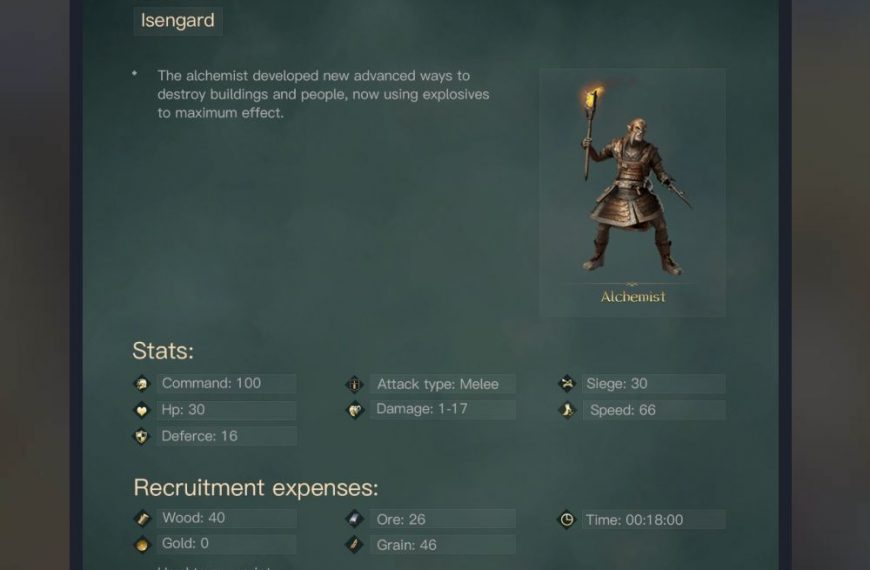The height and width of the screenshot is (570, 870).
Task: Click the Speed boot icon
Action: [567, 410]
